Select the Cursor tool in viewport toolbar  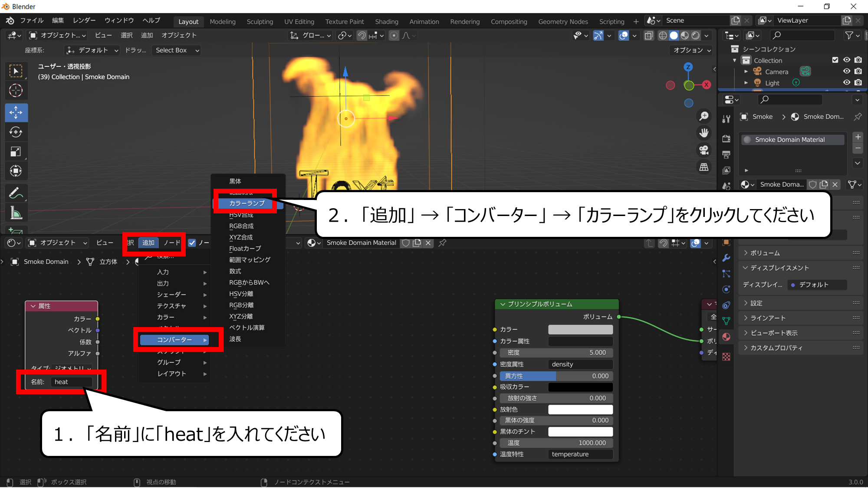click(16, 91)
